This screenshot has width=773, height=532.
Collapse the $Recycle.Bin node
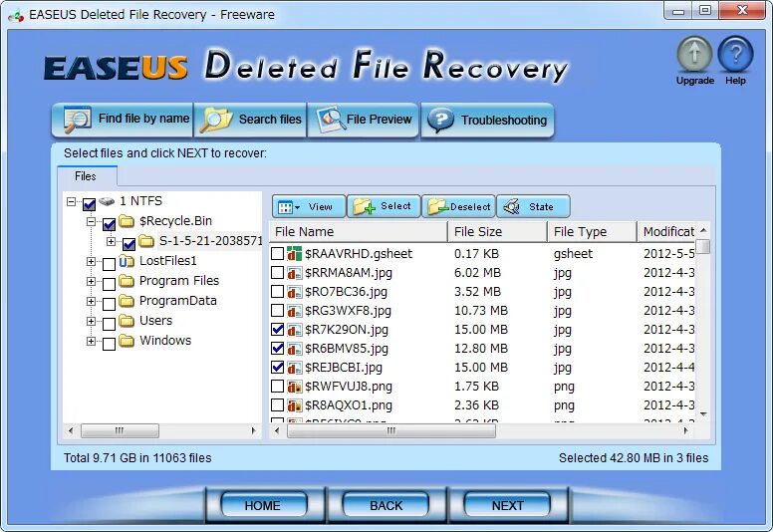(x=92, y=222)
